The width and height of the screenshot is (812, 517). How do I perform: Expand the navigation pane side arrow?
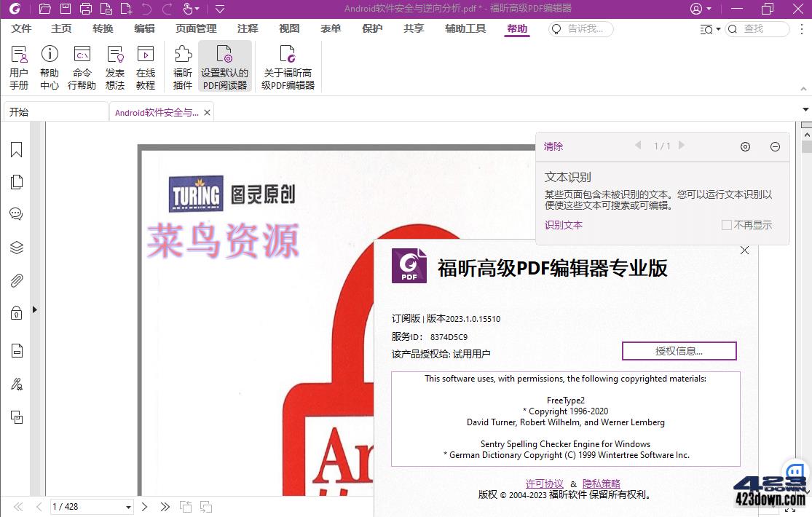(x=33, y=309)
